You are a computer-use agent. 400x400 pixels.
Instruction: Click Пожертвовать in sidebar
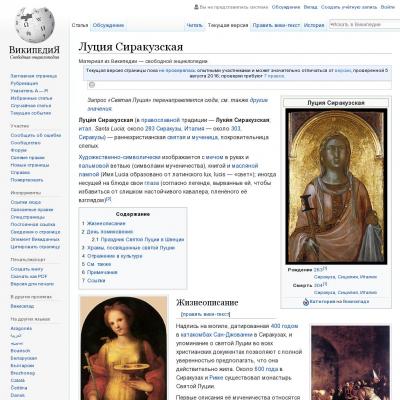coord(27,180)
